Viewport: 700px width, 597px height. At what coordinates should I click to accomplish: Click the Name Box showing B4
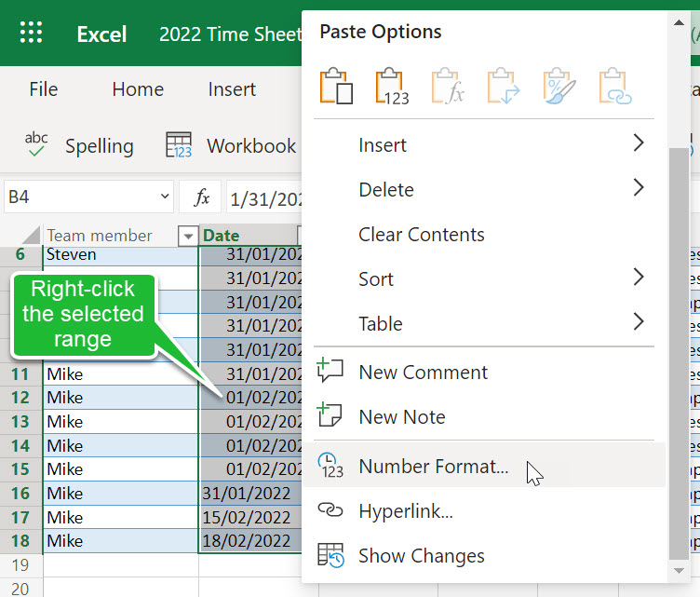pos(88,197)
